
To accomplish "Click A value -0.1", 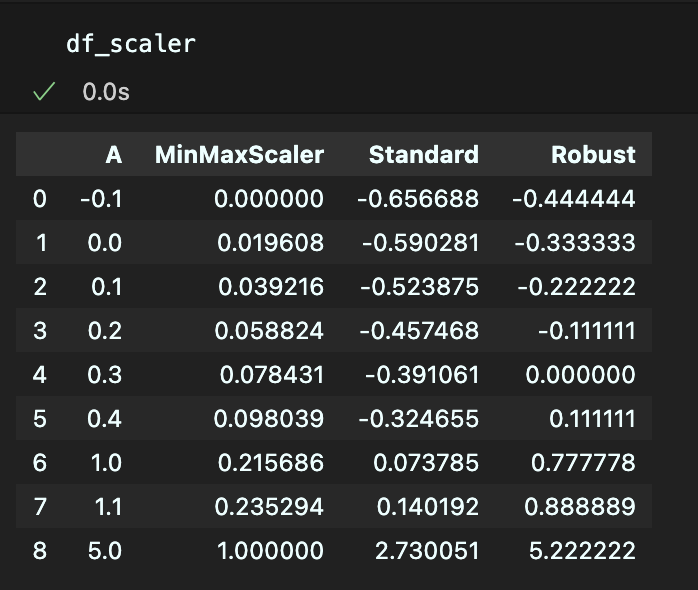I will [101, 199].
